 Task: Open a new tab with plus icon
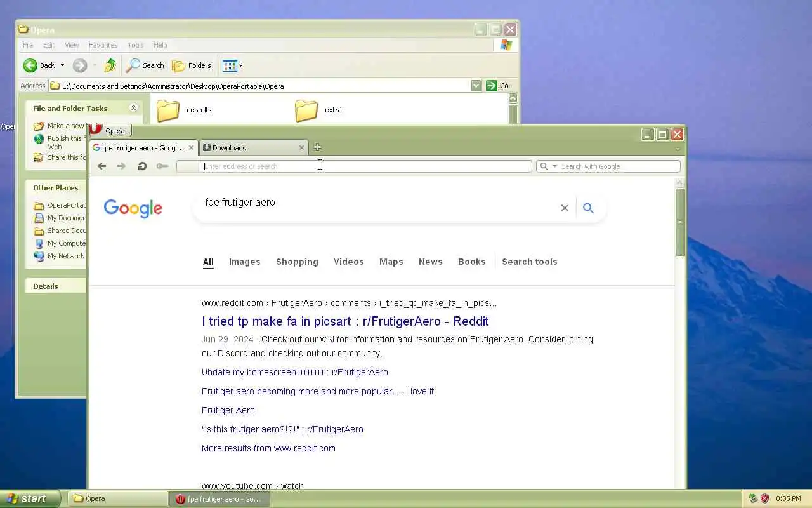coord(317,147)
